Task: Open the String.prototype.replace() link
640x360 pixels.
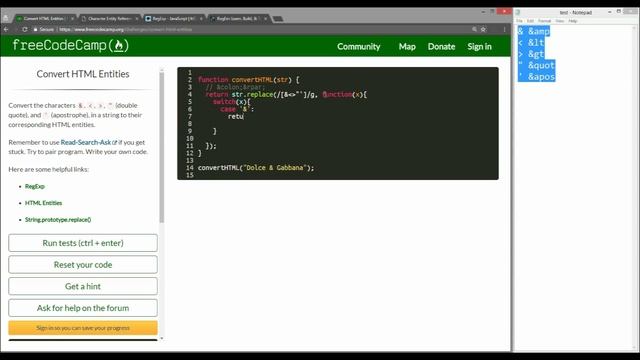Action: click(x=58, y=220)
